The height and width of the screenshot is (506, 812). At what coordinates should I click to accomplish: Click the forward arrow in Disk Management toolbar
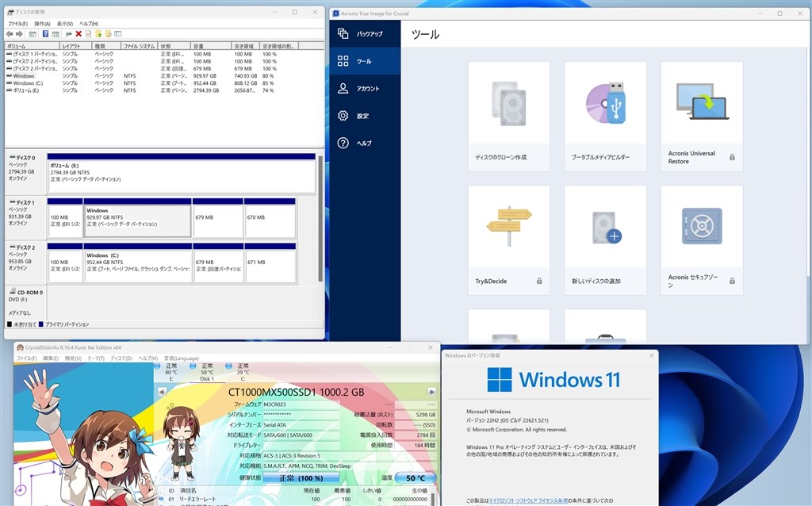[x=19, y=34]
